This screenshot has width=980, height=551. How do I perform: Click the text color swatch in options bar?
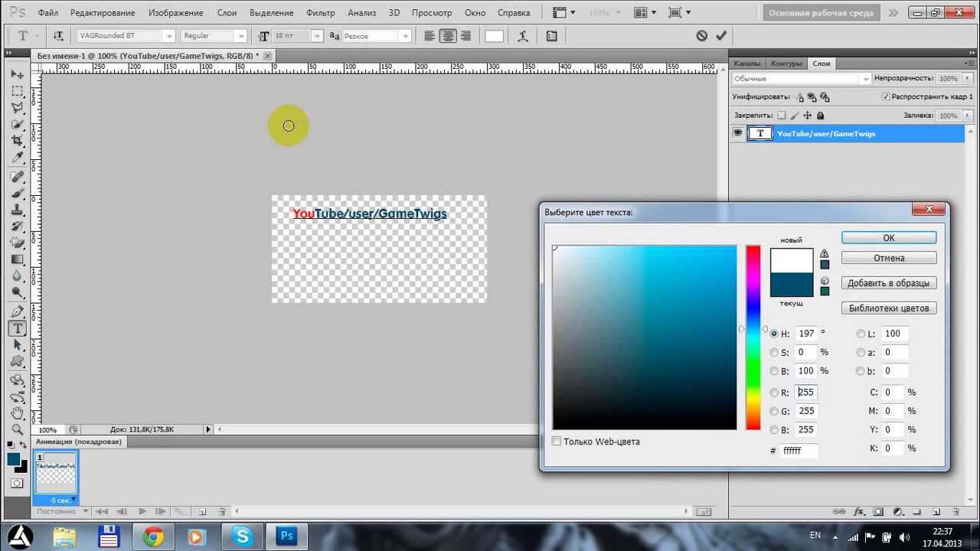click(x=494, y=36)
